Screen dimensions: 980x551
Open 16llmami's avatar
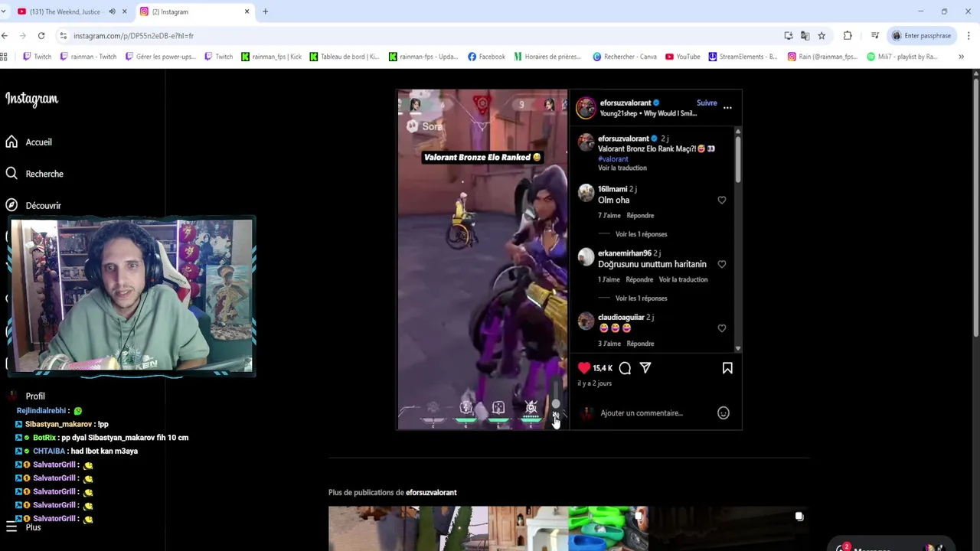pyautogui.click(x=586, y=194)
